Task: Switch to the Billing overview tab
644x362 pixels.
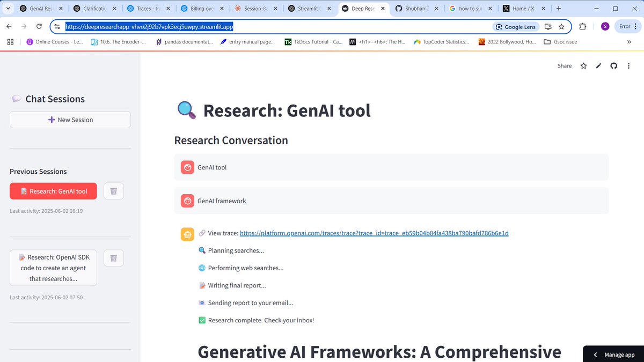Action: point(203,9)
